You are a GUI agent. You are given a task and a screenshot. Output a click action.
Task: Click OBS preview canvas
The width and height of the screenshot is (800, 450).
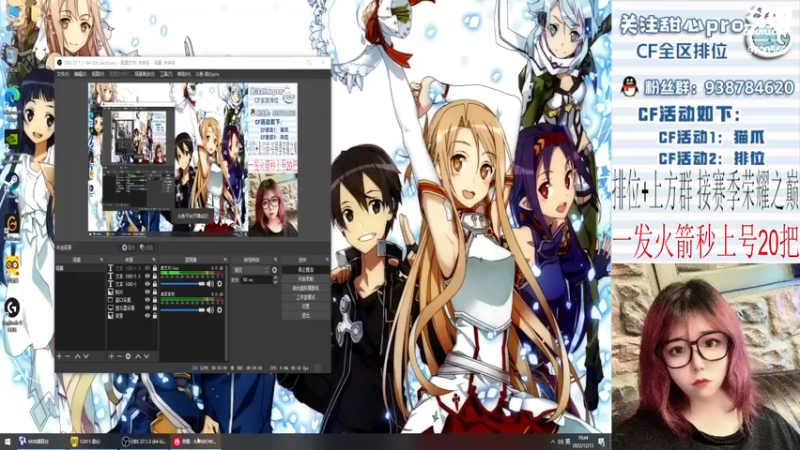[193, 159]
